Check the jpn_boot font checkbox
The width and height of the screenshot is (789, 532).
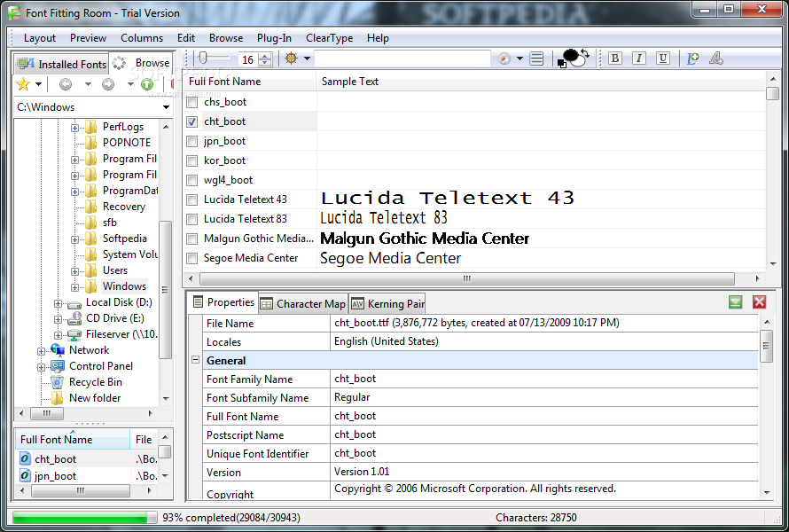[191, 142]
